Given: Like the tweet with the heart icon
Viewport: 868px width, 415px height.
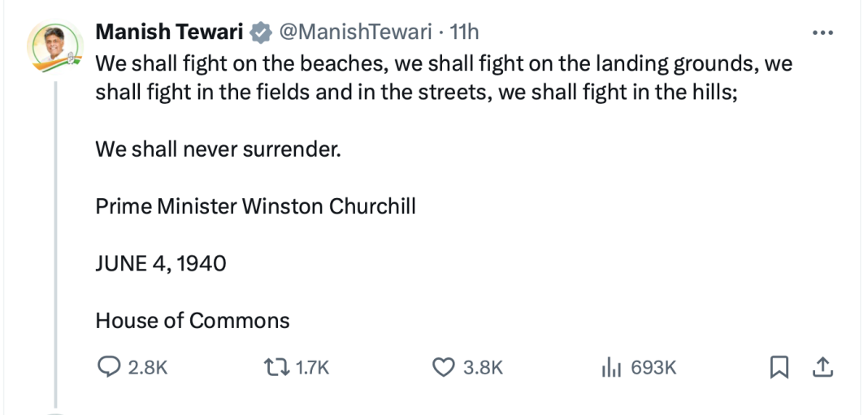Looking at the screenshot, I should tap(442, 368).
